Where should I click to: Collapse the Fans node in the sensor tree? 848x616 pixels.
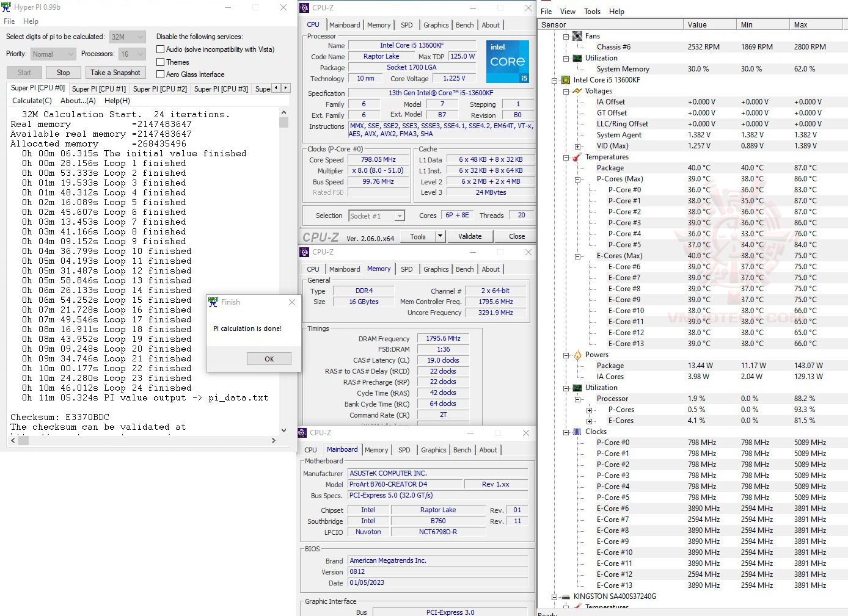tap(566, 36)
